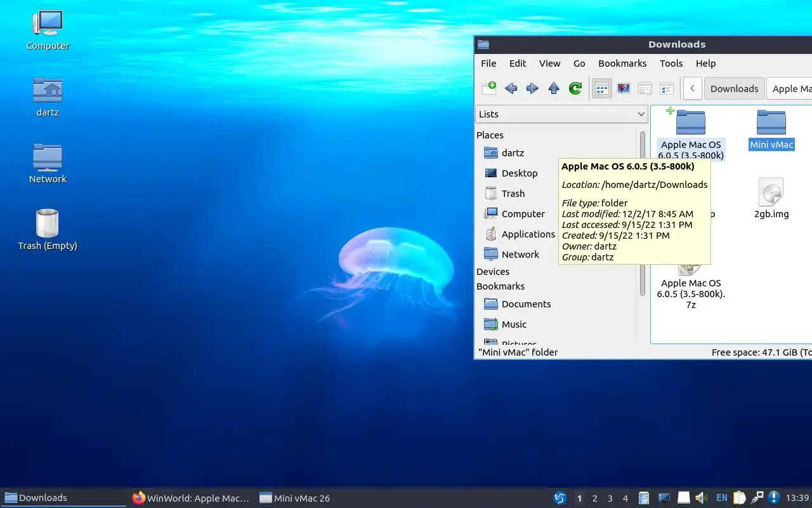The width and height of the screenshot is (812, 508).
Task: Switch to workspace 4
Action: click(625, 498)
